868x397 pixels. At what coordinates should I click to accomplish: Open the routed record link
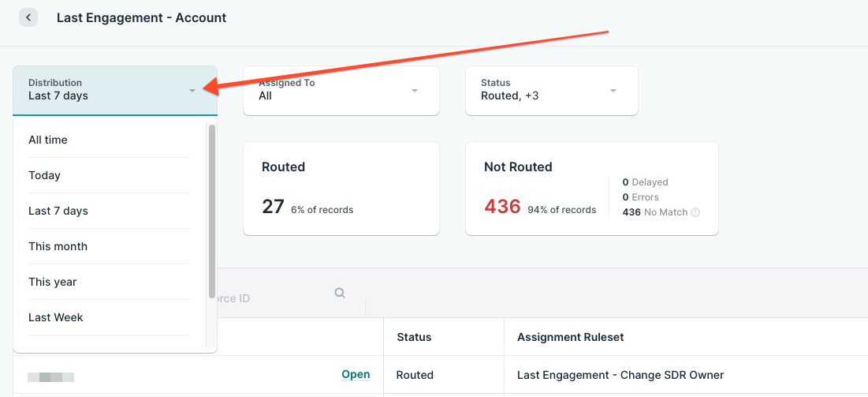click(x=356, y=375)
